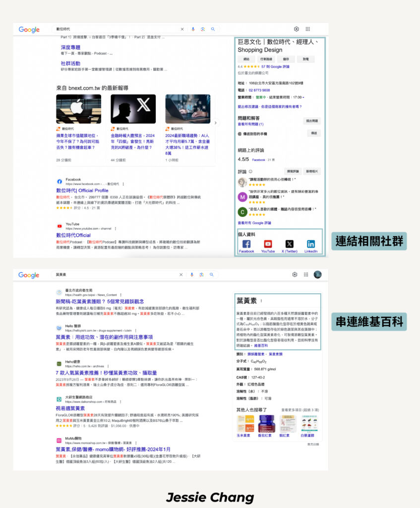Click 查看更多項目 link in 其他人也搜尋了
Viewport: 420px width, 508px height.
[x=300, y=410]
